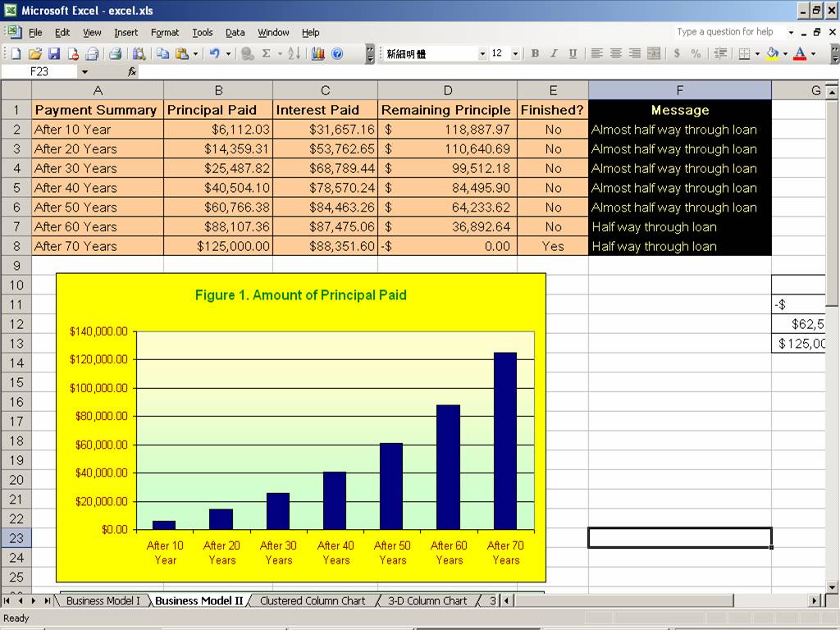Expand the Name Box dropdown arrow
The image size is (840, 630).
[84, 71]
